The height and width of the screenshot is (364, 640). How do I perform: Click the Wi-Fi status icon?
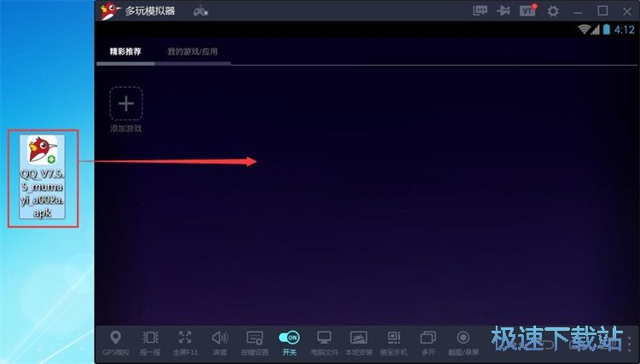[585, 29]
